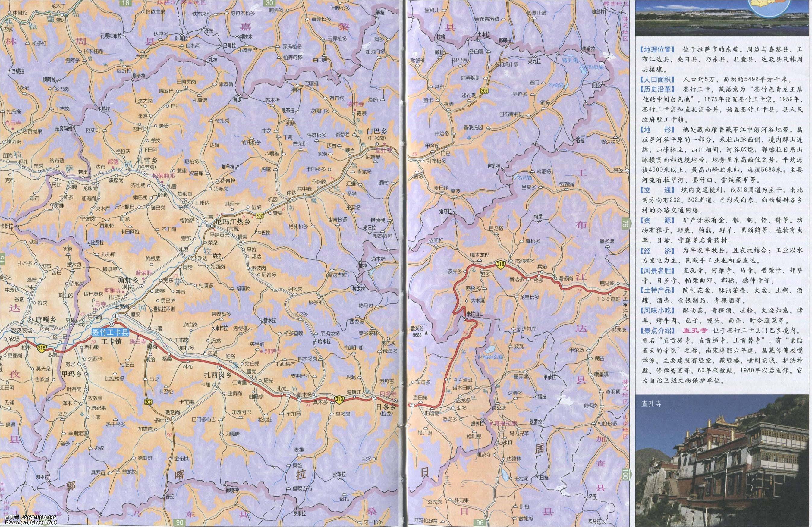Click the 302 road shield near 尼玛江热乡
Viewport: 812px width, 527px height.
tap(259, 215)
